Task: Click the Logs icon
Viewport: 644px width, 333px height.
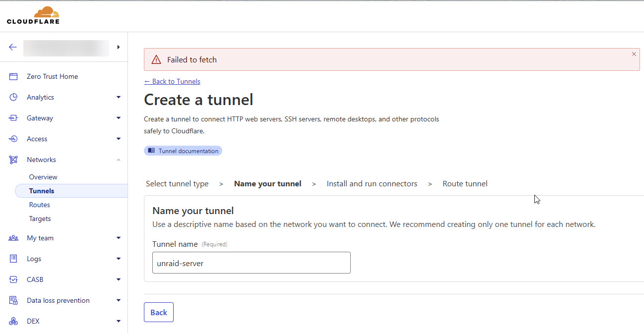Action: point(13,259)
